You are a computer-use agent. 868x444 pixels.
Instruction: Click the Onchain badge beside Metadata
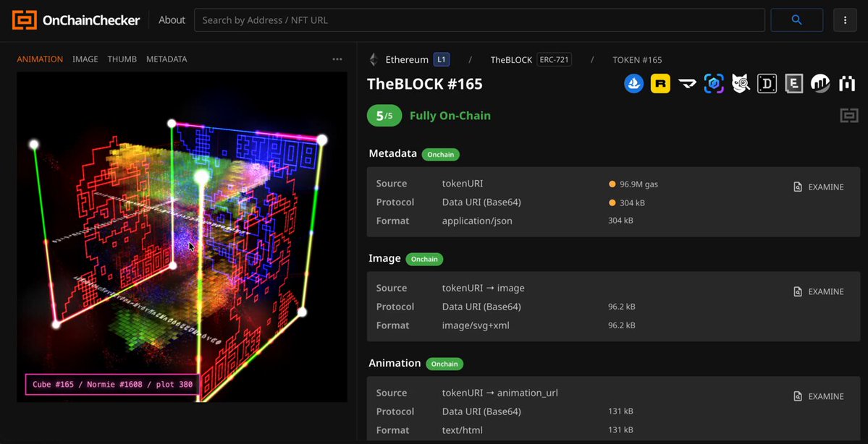441,154
